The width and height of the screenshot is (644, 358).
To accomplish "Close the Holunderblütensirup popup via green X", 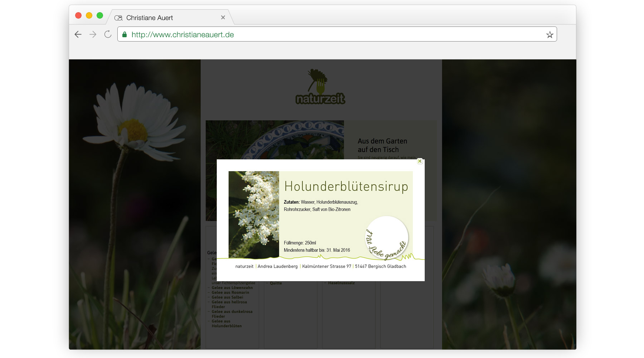I will coord(419,161).
